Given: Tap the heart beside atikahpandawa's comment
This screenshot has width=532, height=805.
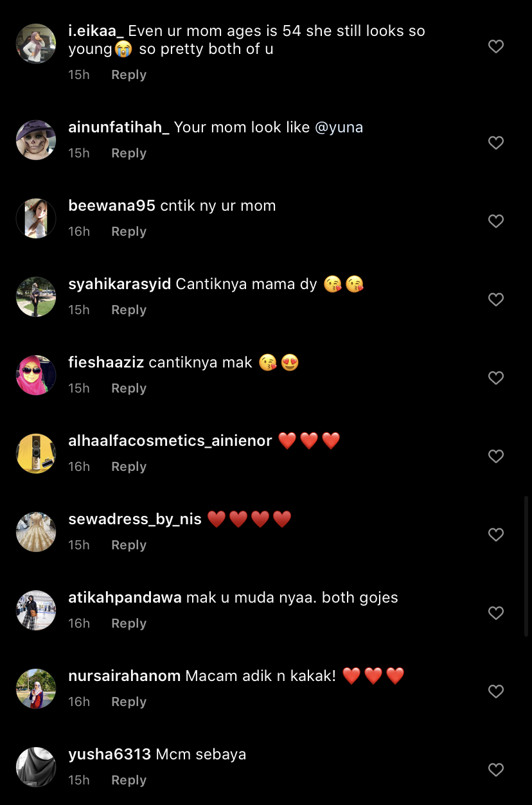Looking at the screenshot, I should pos(496,613).
